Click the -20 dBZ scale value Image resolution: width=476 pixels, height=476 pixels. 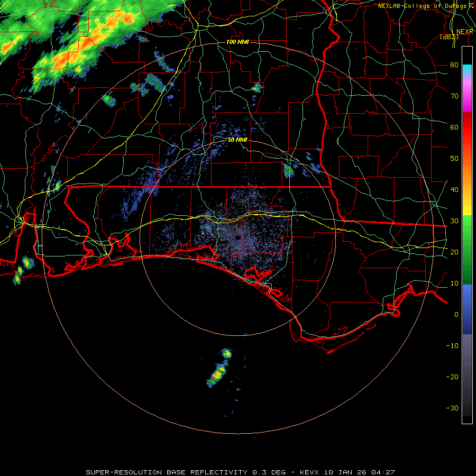tap(452, 377)
